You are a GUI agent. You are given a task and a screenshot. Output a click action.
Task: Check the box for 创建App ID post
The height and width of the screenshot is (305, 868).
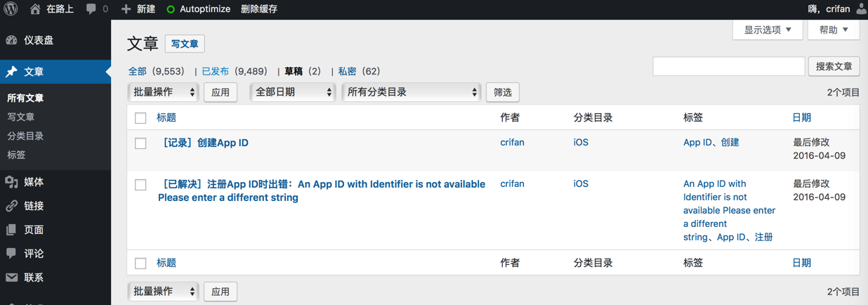pos(140,143)
